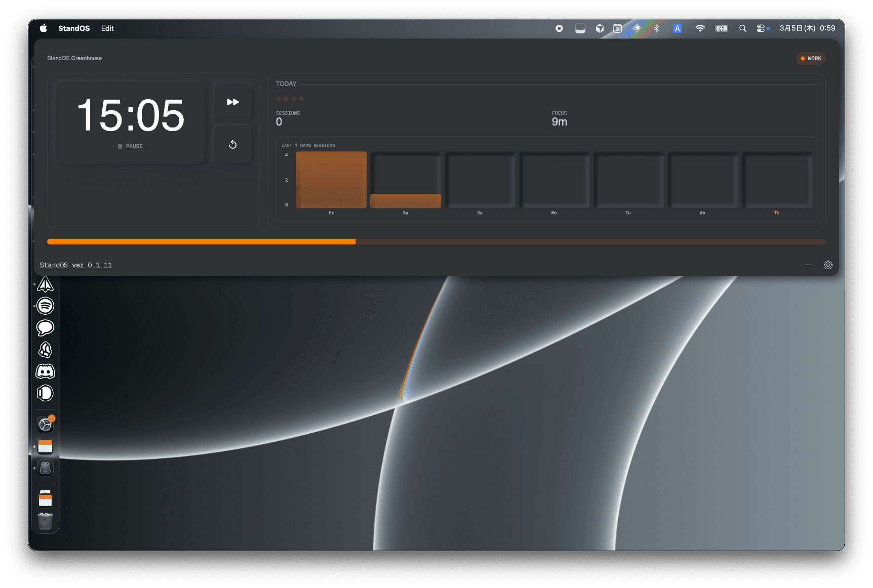Pause the running 15:05 timer
The width and height of the screenshot is (873, 588).
(x=130, y=146)
